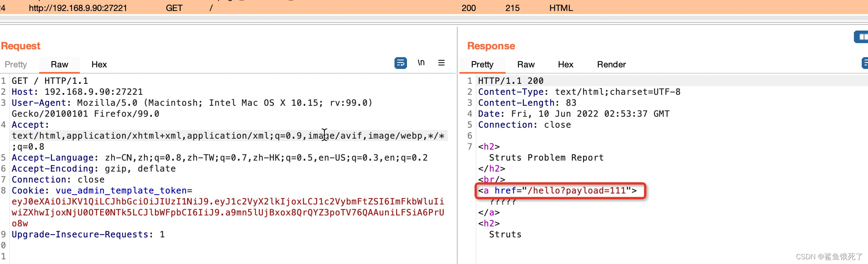Open Request panel hamburger options menu
Screen dimensions: 868x264
[441, 63]
